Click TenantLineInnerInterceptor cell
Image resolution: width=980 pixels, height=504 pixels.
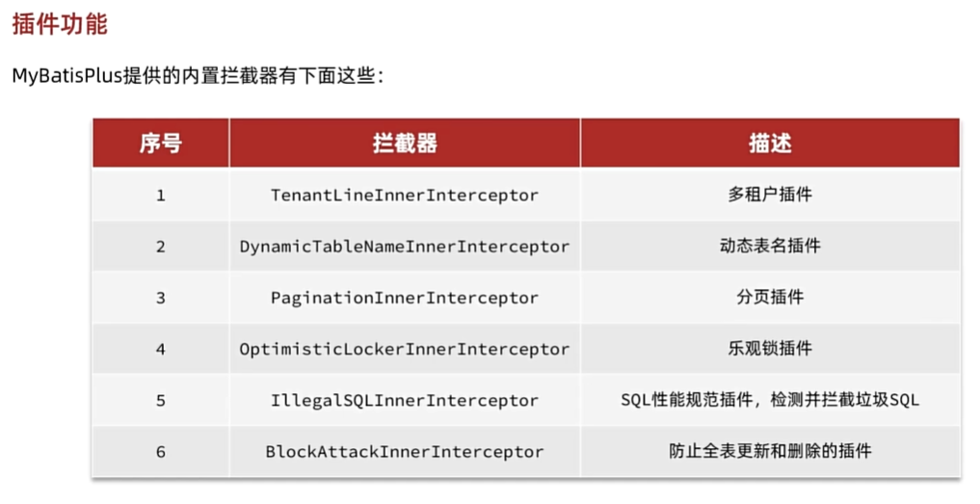pos(405,195)
